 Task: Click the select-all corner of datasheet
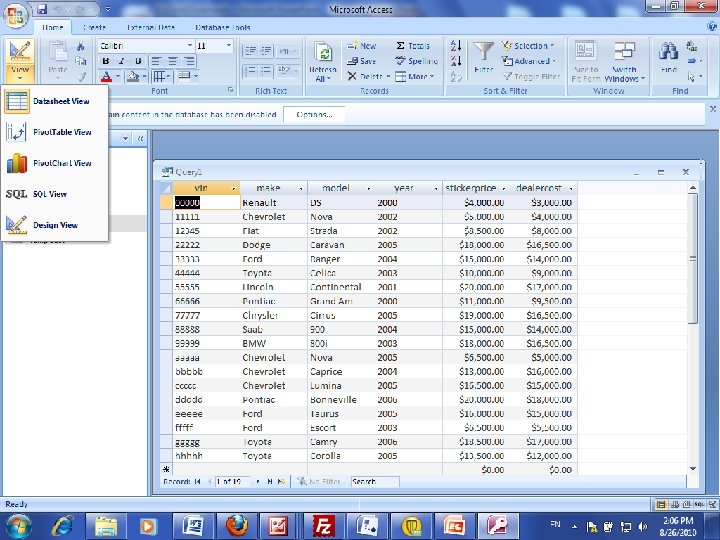(166, 188)
